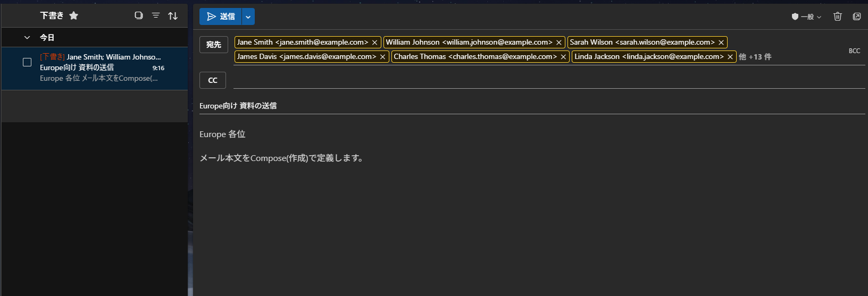The height and width of the screenshot is (296, 868).
Task: Edit the subject Europe向け 資料の送信
Action: pyautogui.click(x=532, y=106)
